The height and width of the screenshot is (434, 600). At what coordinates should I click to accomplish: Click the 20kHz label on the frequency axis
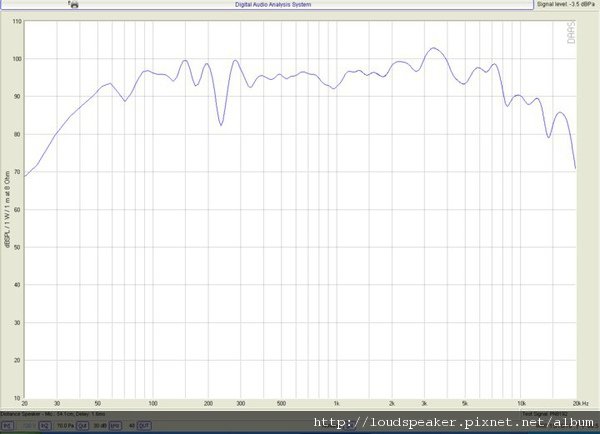pos(580,404)
